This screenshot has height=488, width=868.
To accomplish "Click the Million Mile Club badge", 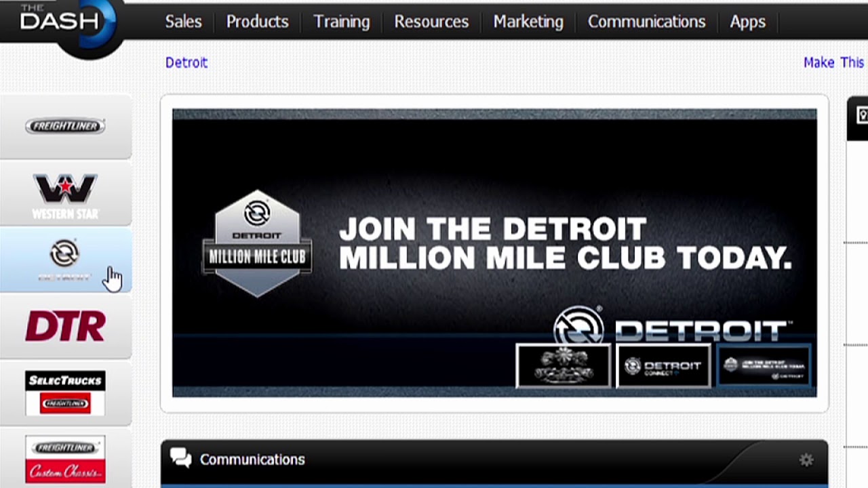I will coord(257,243).
